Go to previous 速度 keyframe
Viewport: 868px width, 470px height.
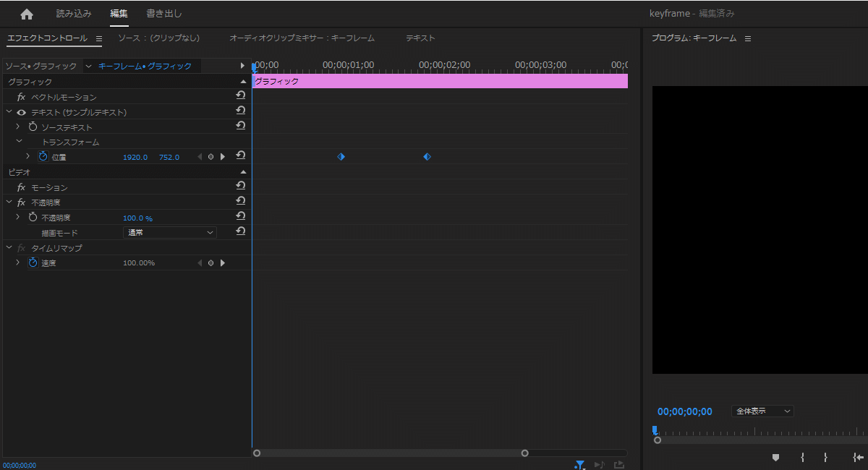point(200,263)
